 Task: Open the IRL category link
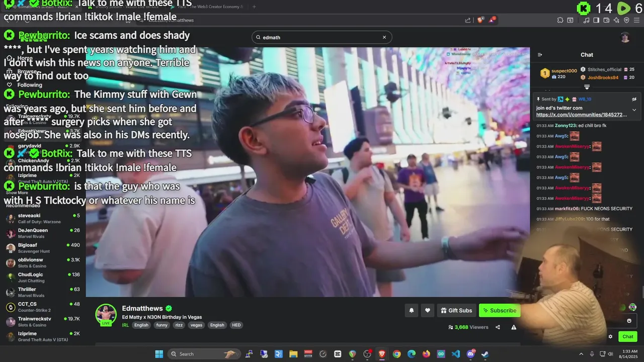click(125, 325)
